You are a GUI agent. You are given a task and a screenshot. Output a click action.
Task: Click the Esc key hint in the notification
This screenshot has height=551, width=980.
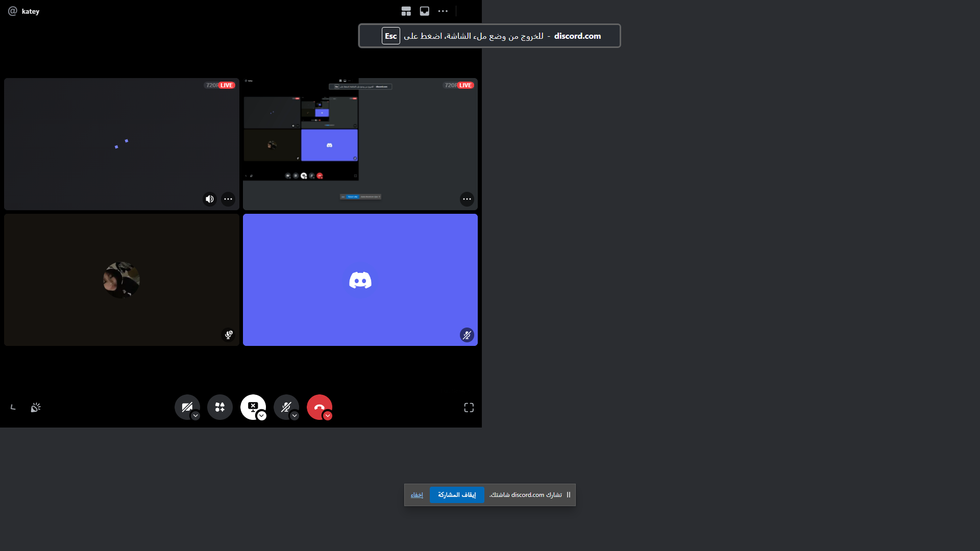pos(391,36)
